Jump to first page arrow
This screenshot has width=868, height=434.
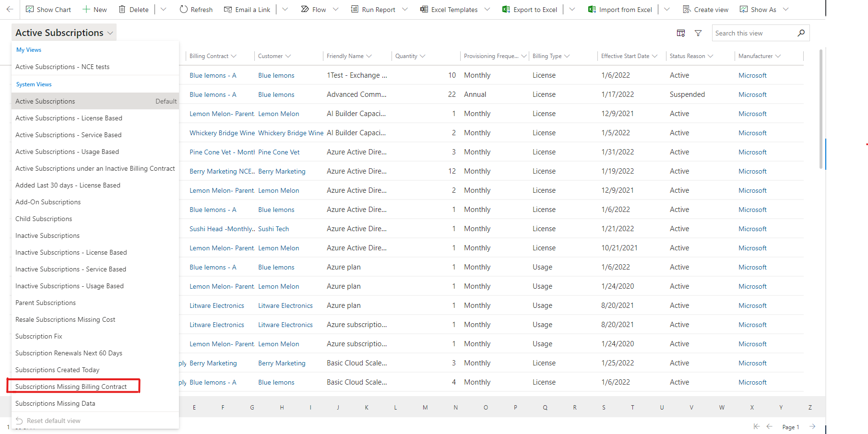[757, 426]
